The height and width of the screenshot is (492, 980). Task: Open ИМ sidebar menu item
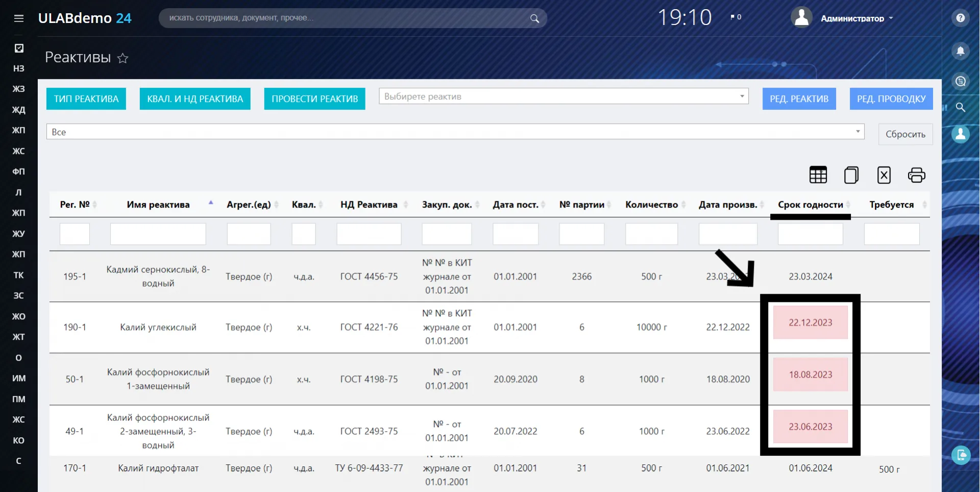click(x=19, y=379)
